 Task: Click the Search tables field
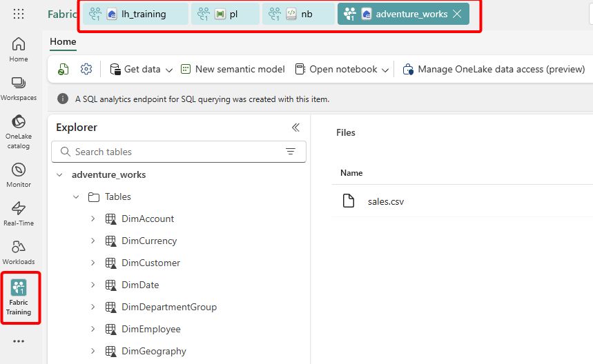coord(179,152)
